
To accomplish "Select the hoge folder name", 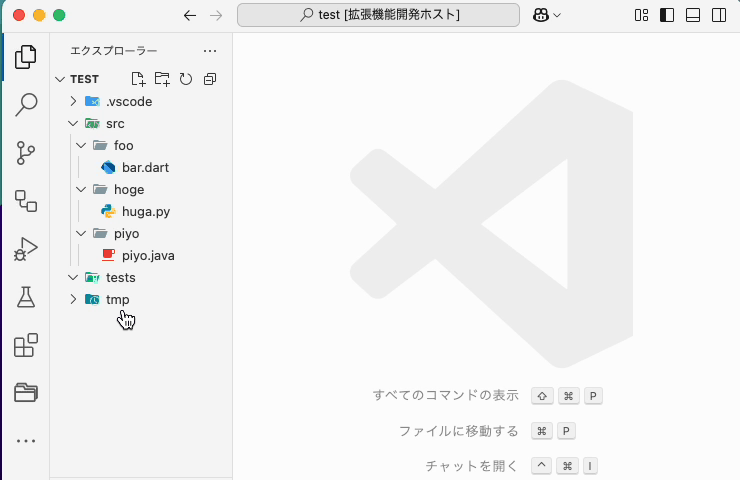I will pyautogui.click(x=129, y=190).
